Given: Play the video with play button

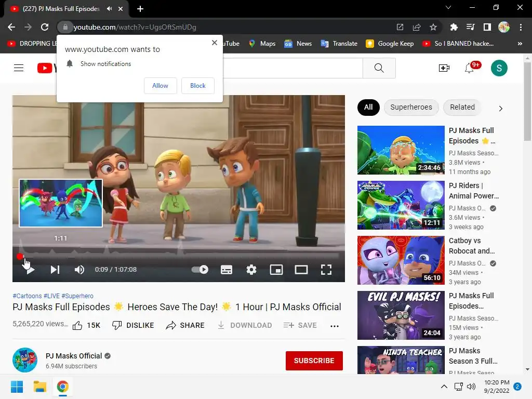Looking at the screenshot, I should [30, 270].
